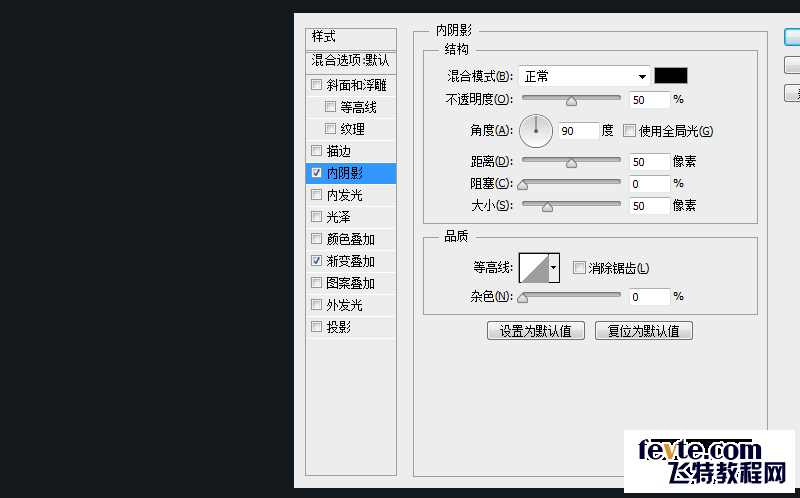Open the 混合模式 dropdown showing 正常

584,76
